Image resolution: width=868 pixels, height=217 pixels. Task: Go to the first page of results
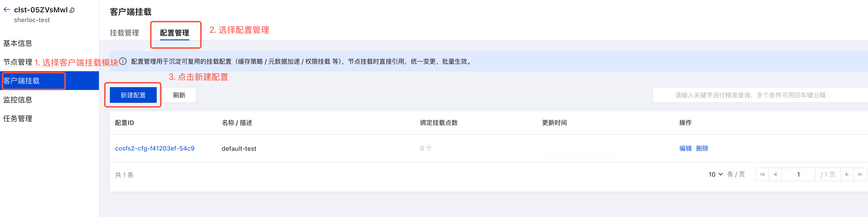tap(762, 174)
